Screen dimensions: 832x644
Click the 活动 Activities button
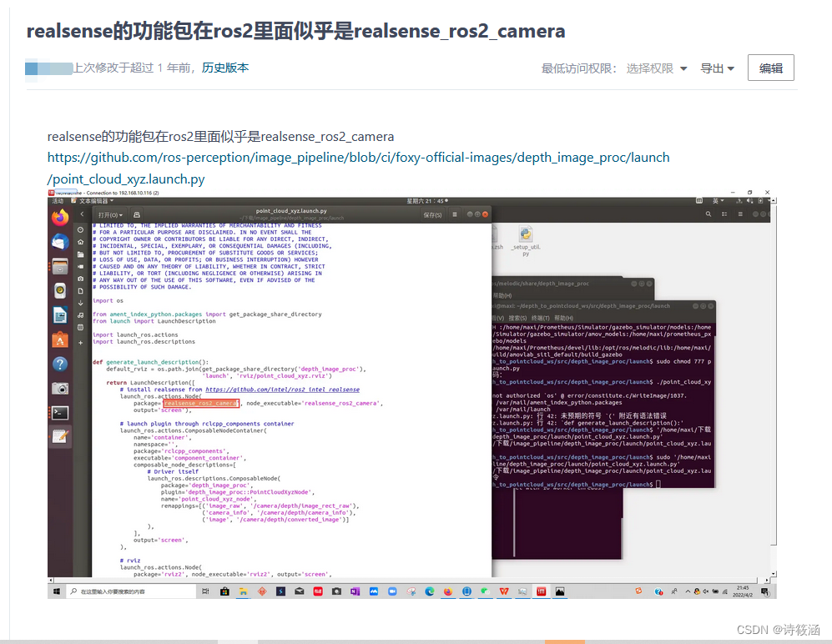58,201
